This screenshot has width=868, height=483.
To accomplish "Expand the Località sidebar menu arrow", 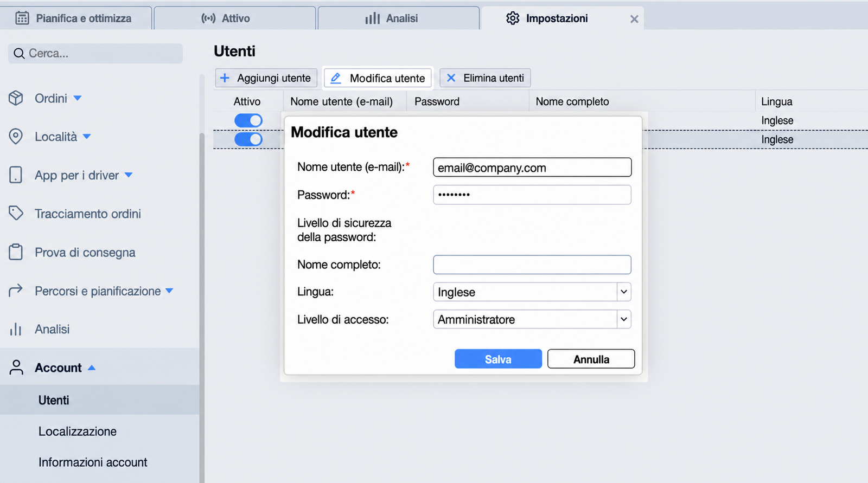I will pyautogui.click(x=87, y=137).
